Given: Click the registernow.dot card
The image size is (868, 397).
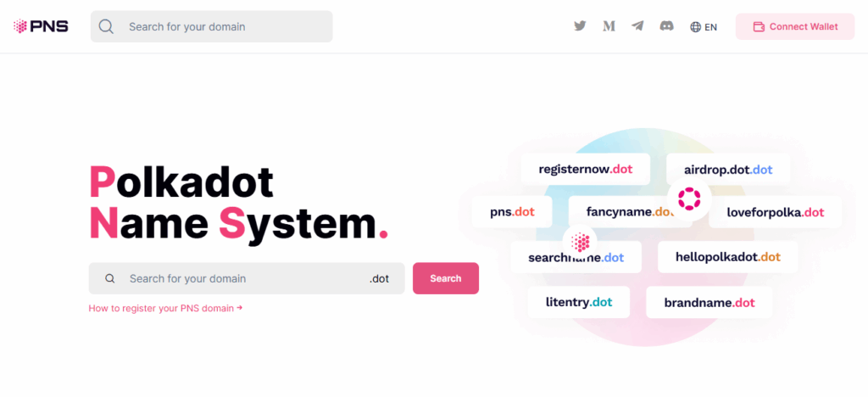Looking at the screenshot, I should coord(586,170).
